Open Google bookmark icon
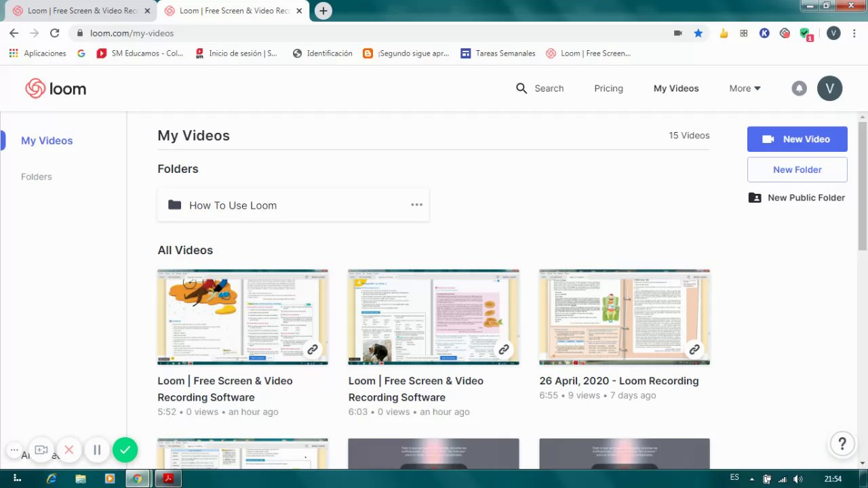The width and height of the screenshot is (868, 488). tap(81, 53)
